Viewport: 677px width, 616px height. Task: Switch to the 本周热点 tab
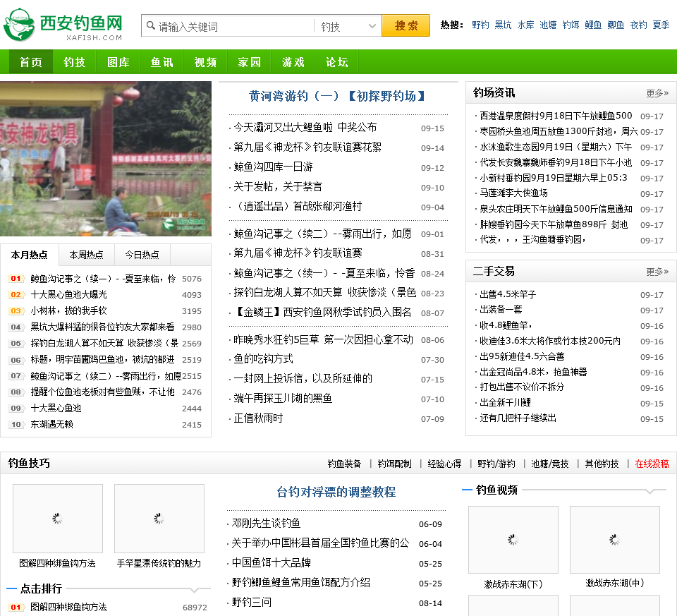pos(86,255)
